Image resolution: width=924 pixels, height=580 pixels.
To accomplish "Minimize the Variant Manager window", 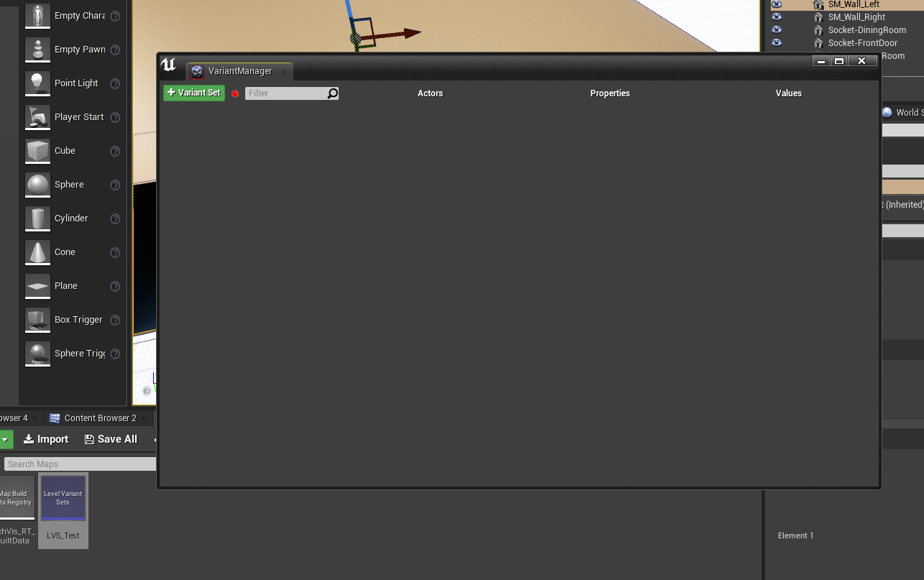I will pyautogui.click(x=821, y=61).
